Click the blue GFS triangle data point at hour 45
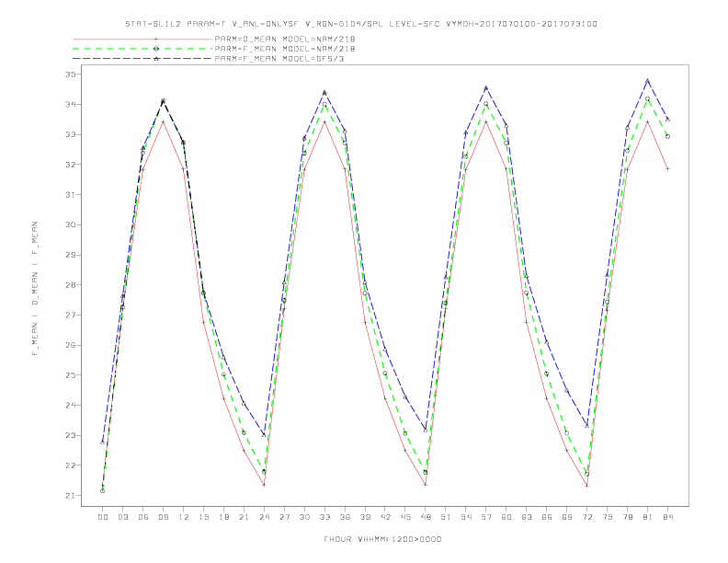 tap(405, 397)
